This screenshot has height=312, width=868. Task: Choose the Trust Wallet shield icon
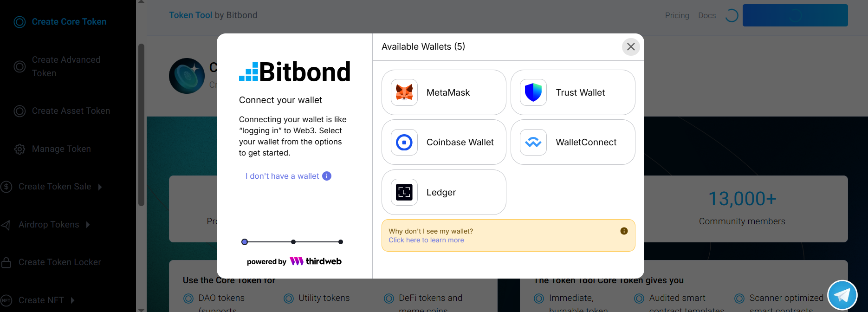[x=533, y=92]
